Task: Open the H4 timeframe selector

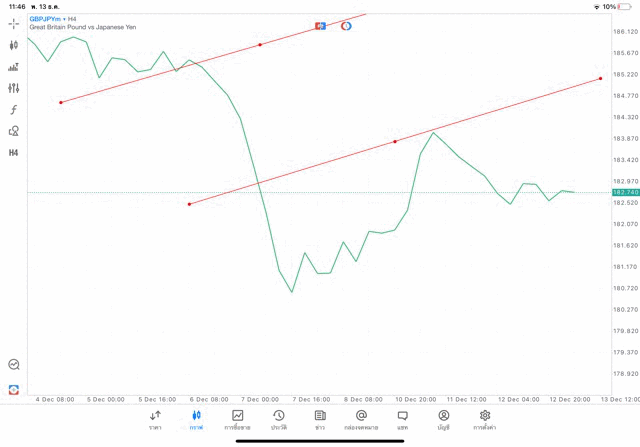Action: 14,153
